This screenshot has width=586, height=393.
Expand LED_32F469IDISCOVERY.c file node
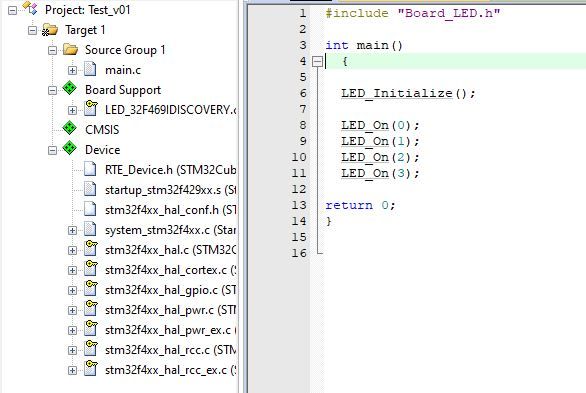click(x=73, y=110)
